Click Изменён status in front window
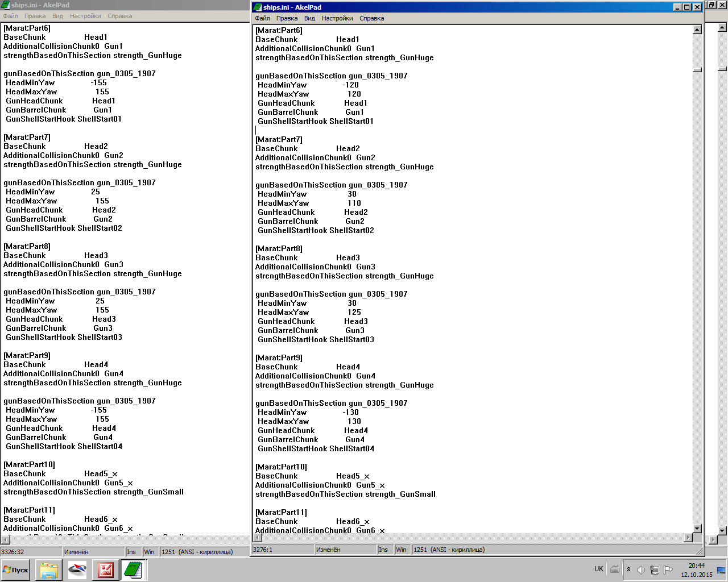Viewport: 728px width, 582px height. (346, 550)
